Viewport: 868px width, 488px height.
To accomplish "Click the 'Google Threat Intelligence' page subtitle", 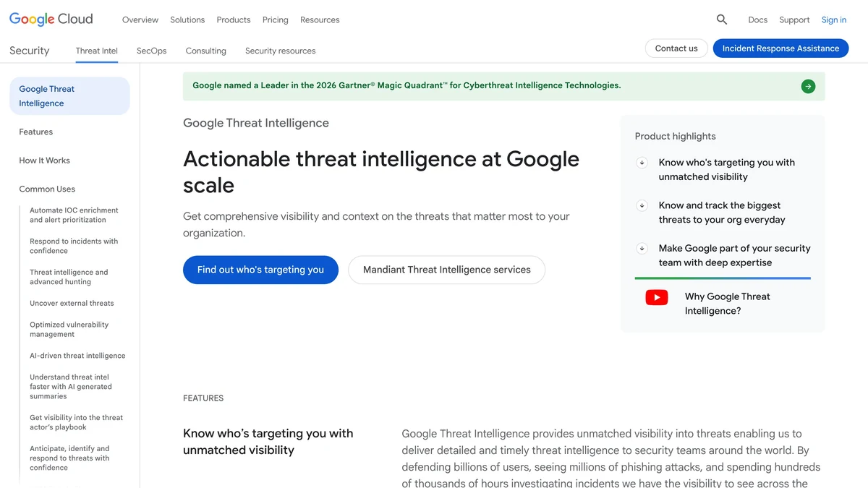I will point(256,123).
